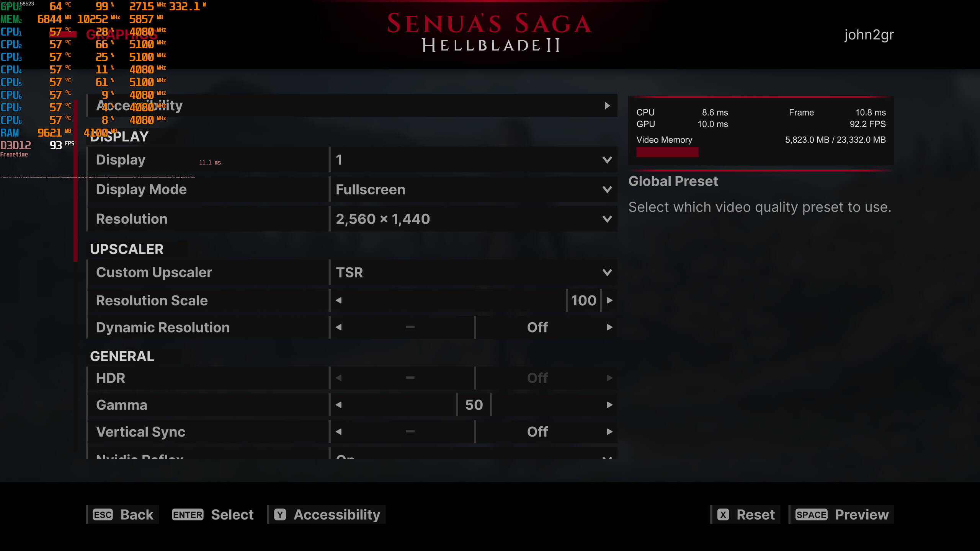Open the Display Mode dropdown
The width and height of the screenshot is (980, 551).
pyautogui.click(x=473, y=189)
